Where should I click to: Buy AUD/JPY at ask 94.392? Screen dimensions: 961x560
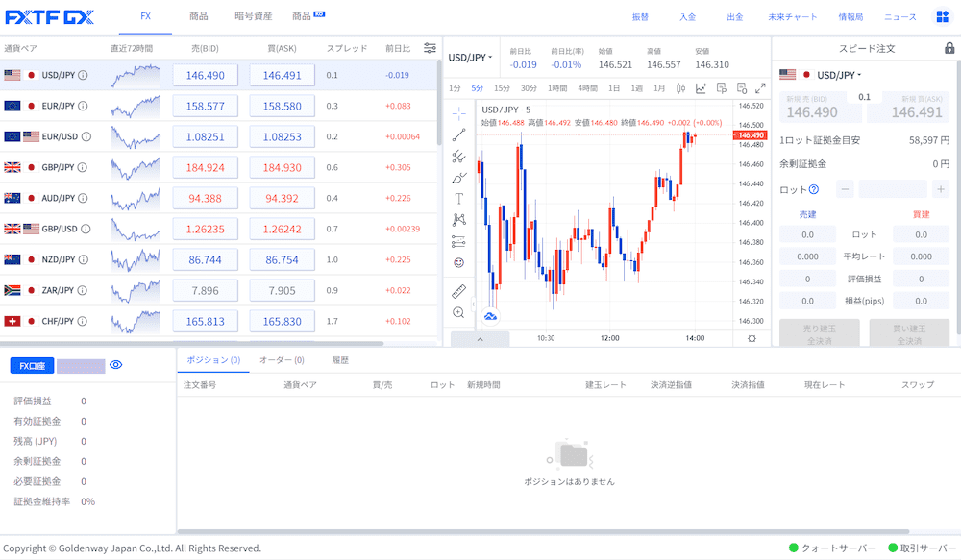282,198
